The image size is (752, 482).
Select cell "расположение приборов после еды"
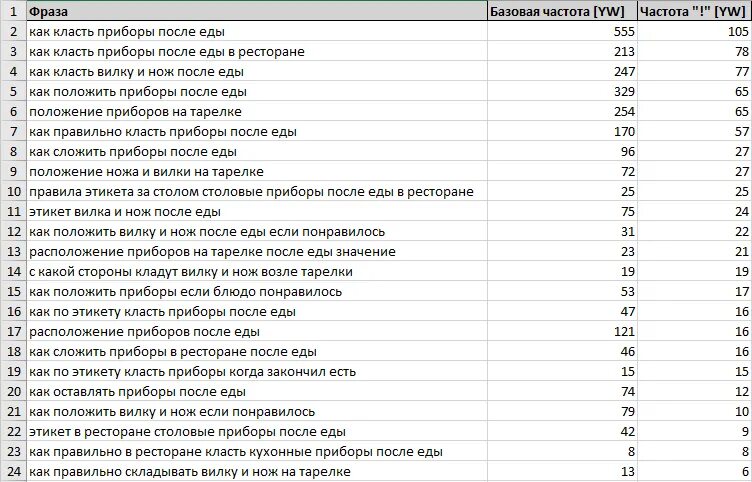click(x=257, y=332)
